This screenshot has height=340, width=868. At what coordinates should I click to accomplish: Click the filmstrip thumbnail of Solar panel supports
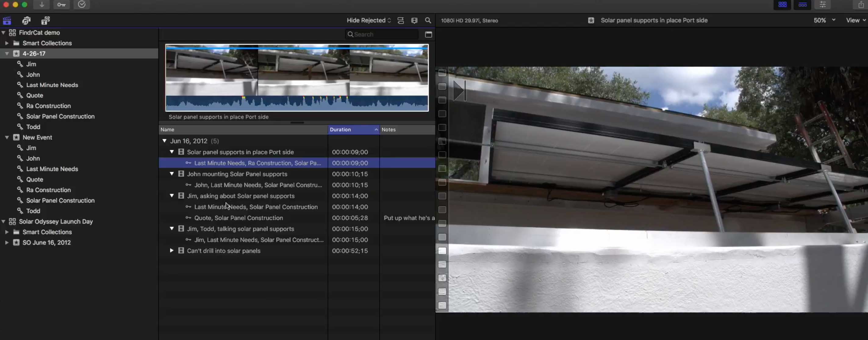pyautogui.click(x=297, y=70)
